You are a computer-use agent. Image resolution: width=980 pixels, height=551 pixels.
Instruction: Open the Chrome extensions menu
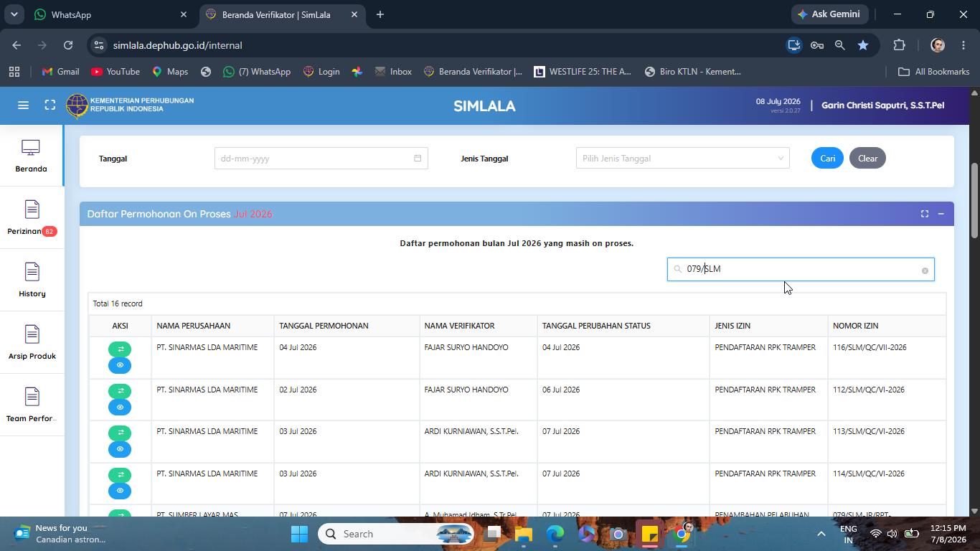click(900, 45)
